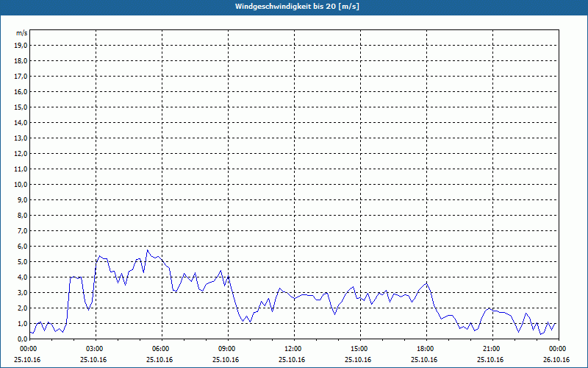This screenshot has height=368, width=588.
Task: Click the '26.10.16' date label
Action: [x=556, y=360]
